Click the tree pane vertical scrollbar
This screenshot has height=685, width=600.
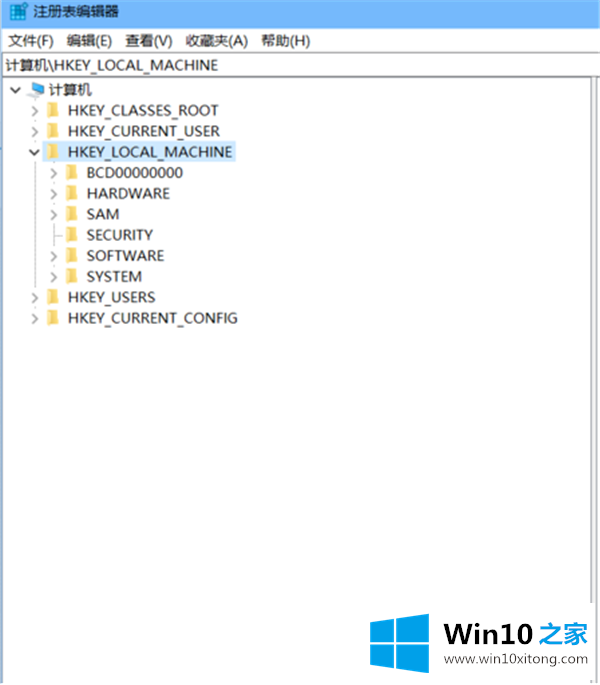(593, 341)
